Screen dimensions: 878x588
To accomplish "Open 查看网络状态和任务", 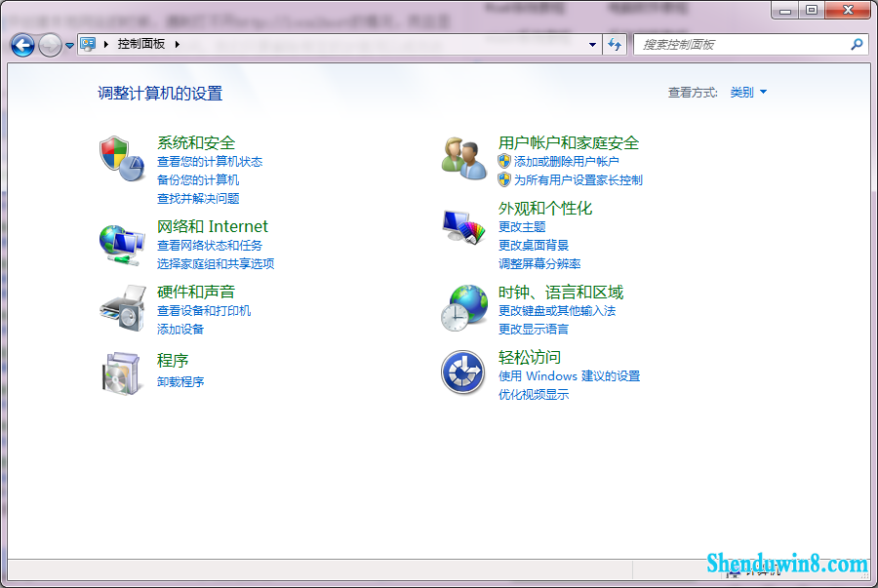I will [x=210, y=246].
